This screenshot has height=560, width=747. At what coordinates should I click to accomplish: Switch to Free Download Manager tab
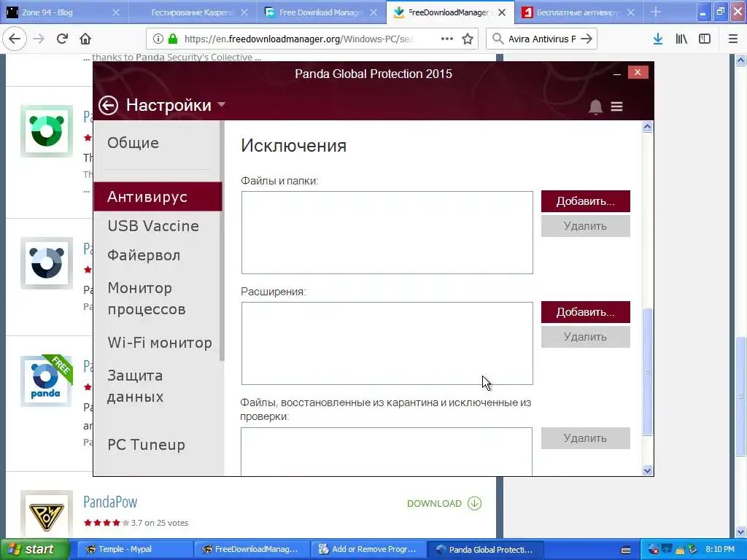(321, 12)
